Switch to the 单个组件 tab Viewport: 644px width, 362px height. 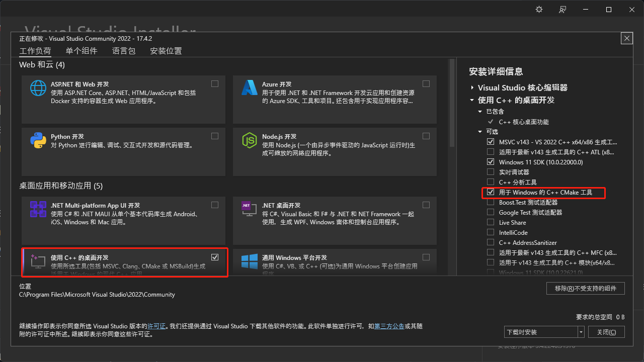click(x=82, y=50)
